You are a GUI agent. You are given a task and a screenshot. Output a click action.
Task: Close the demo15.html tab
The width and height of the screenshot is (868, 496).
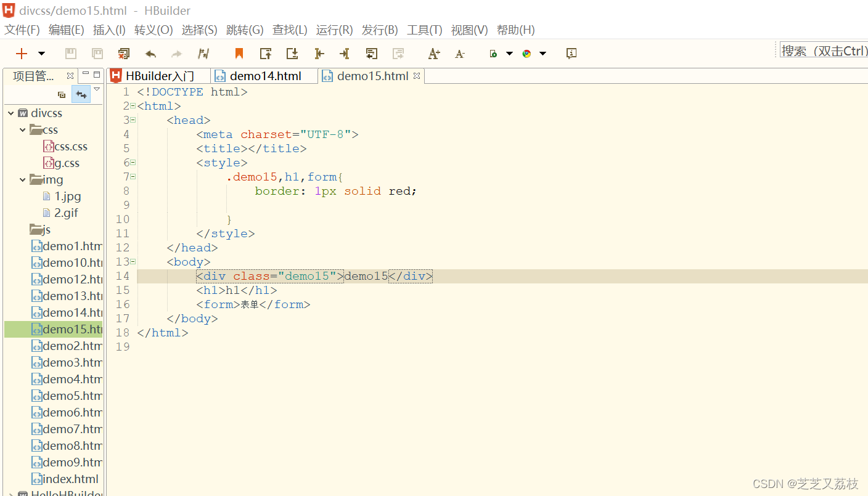(417, 76)
